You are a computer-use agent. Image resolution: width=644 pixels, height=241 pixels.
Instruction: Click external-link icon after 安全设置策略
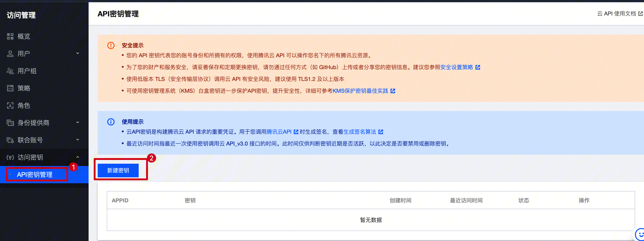pyautogui.click(x=478, y=67)
